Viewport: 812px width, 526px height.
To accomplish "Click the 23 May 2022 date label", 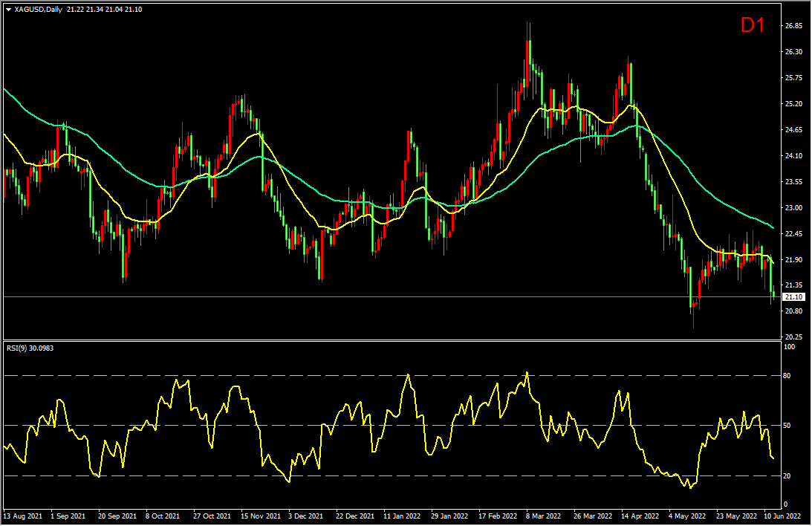I will coord(736,516).
